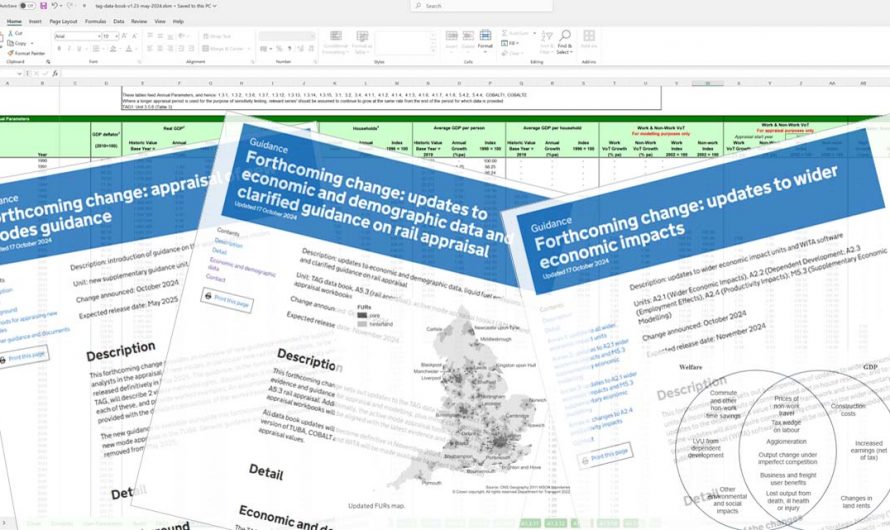Apply Percent Style number format
This screenshot has width=890, height=530.
(279, 49)
